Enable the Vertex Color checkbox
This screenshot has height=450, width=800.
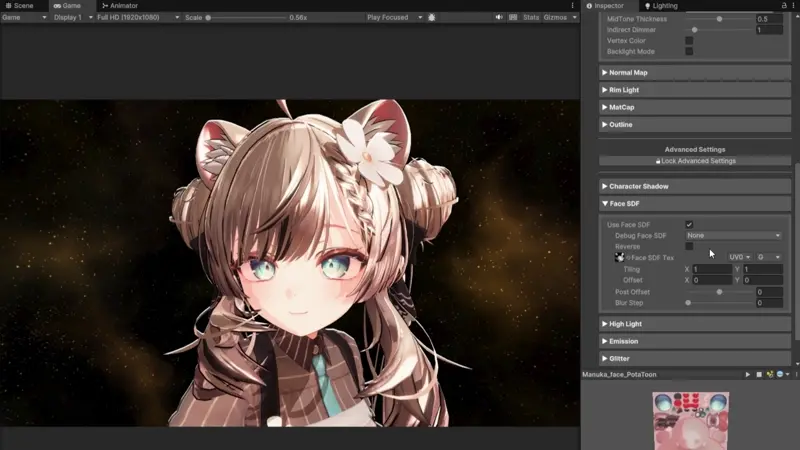[x=689, y=40]
